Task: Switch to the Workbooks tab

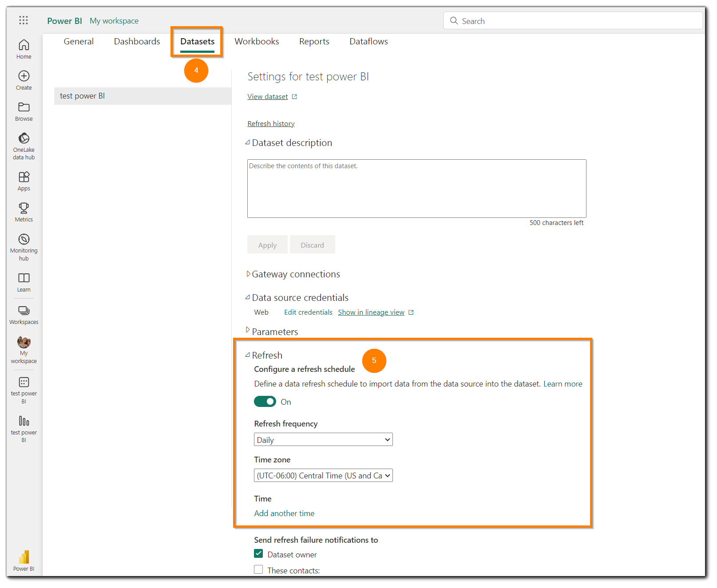Action: coord(257,42)
